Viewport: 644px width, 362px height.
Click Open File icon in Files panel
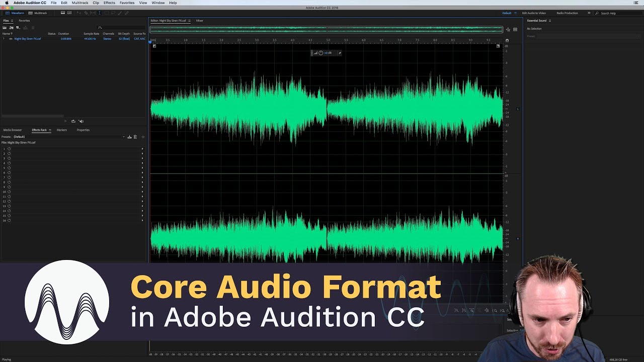click(x=5, y=28)
